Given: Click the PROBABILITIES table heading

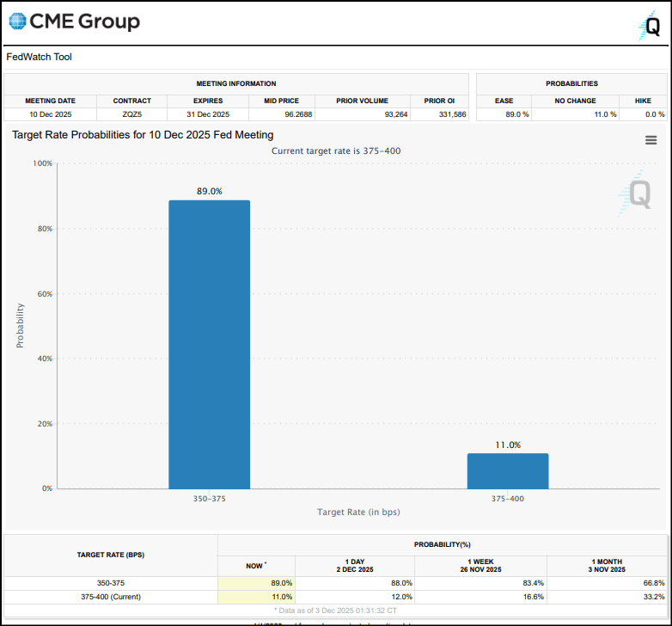Looking at the screenshot, I should point(571,83).
